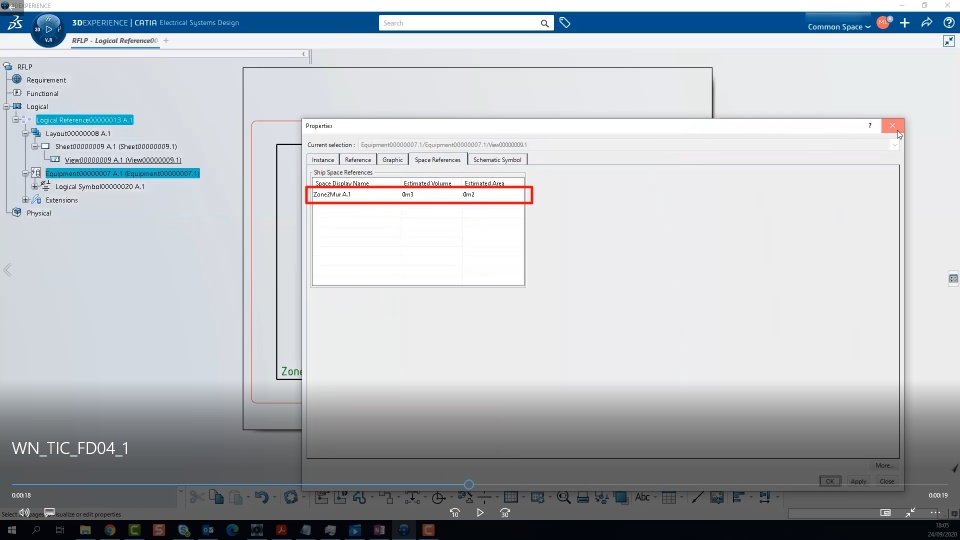Viewport: 960px width, 540px height.
Task: Click the align left icon in bottom toolbar
Action: (738, 497)
